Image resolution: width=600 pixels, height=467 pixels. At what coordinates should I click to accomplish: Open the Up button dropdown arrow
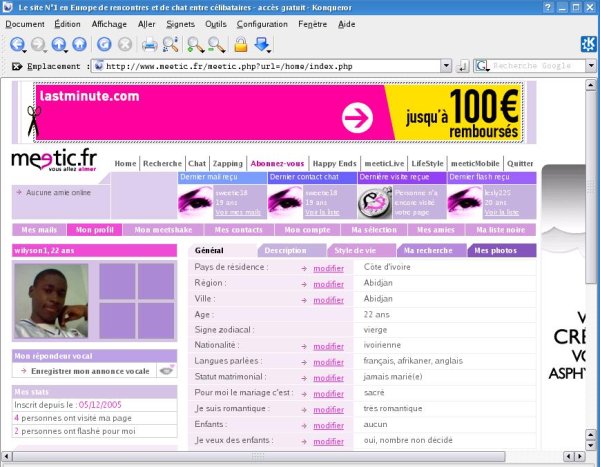pyautogui.click(x=66, y=51)
